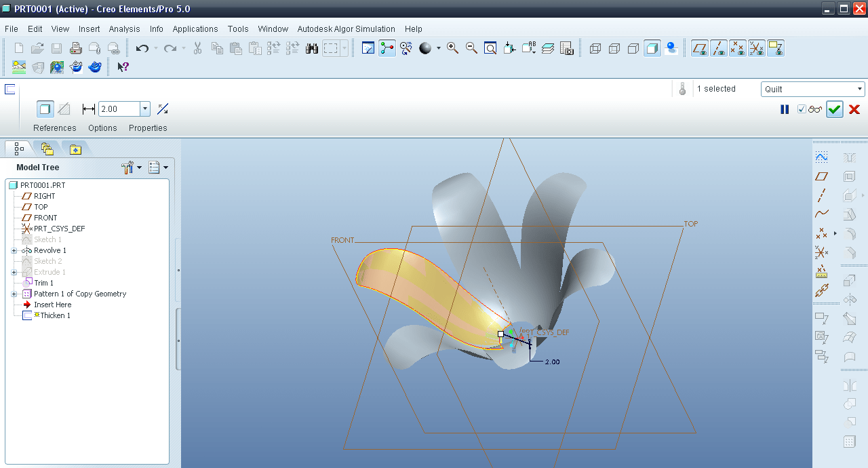
Task: Click the shading sphere icon
Action: [425, 48]
